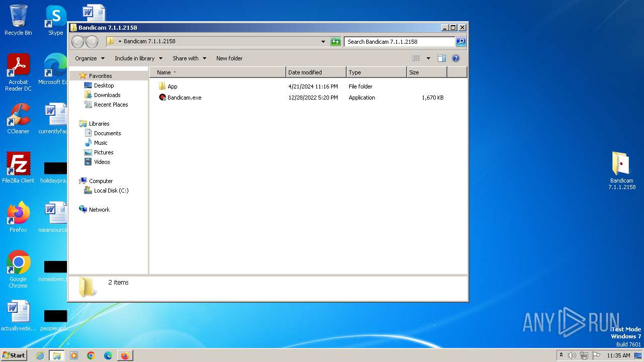Change view using the views icon
The image size is (644, 362).
pos(416,58)
